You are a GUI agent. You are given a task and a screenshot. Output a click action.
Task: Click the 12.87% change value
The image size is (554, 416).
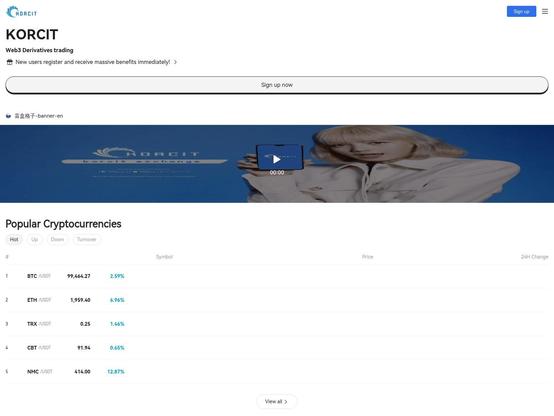point(116,372)
